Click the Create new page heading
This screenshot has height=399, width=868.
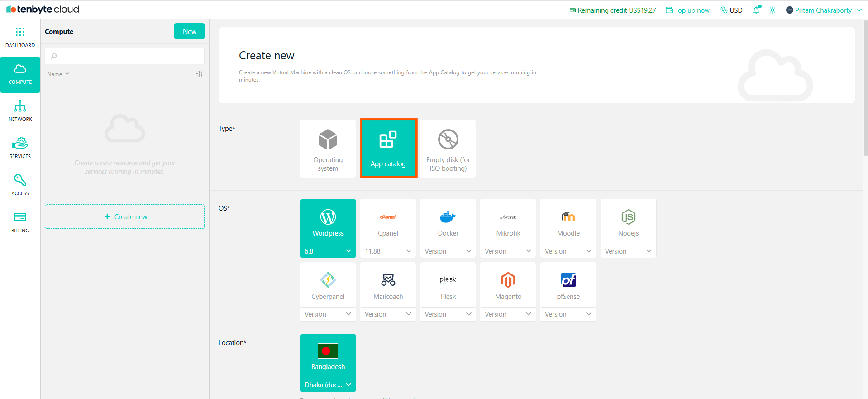(x=267, y=55)
